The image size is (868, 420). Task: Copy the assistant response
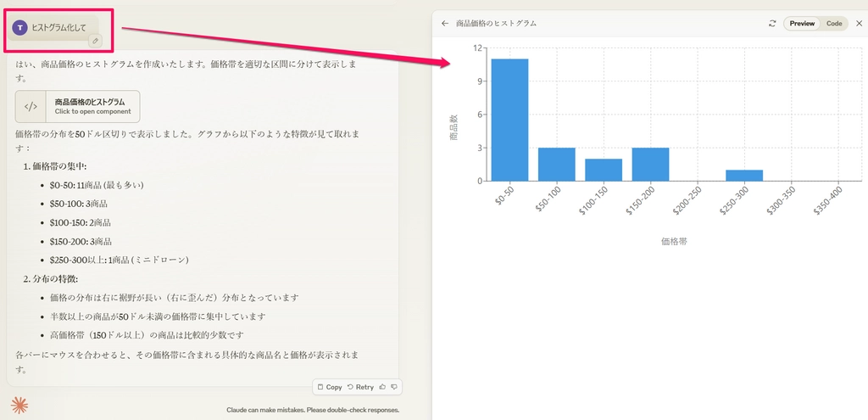click(330, 387)
